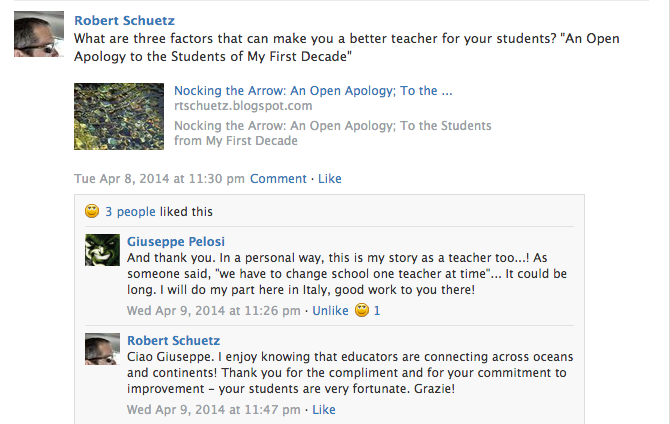Click the smiley icon beside "3 people liked this"
This screenshot has height=424, width=670.
tap(92, 211)
